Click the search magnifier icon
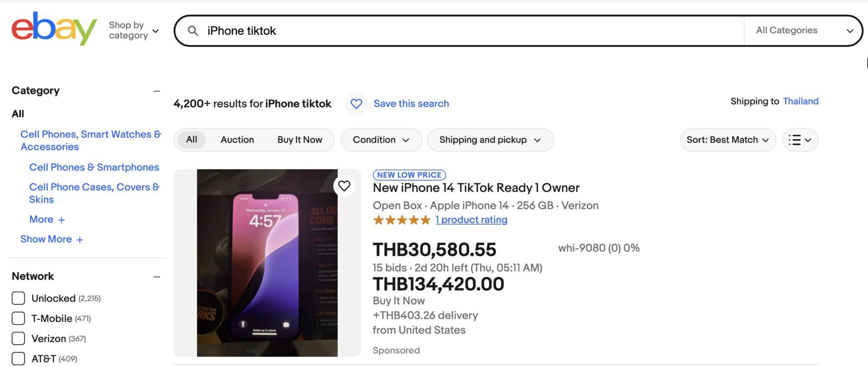868x367 pixels. [x=193, y=31]
